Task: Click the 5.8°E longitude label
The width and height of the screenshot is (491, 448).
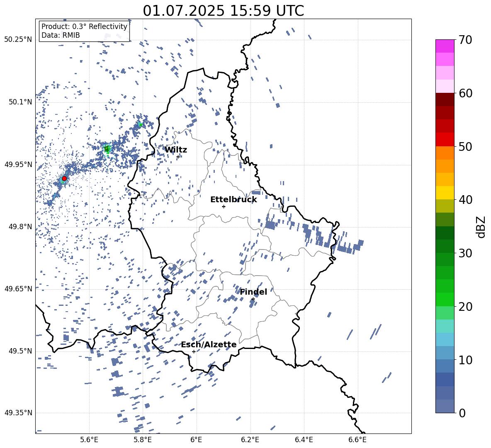Action: point(143,440)
